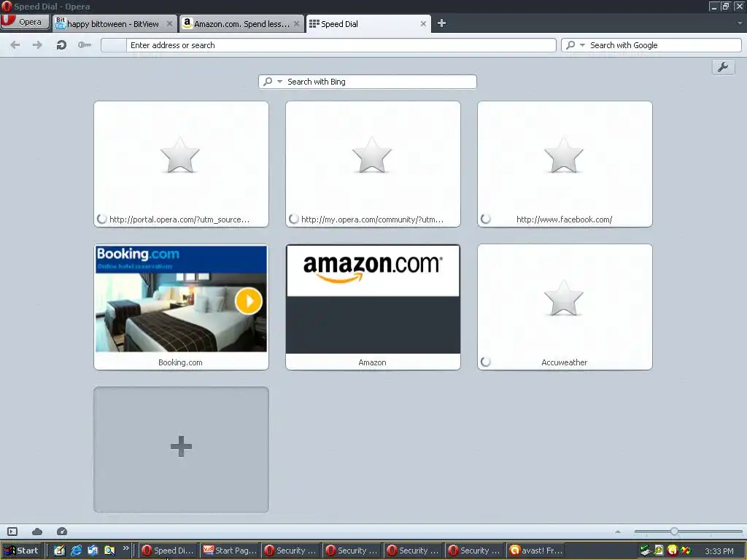Click the fourth quick launch search icon

pos(109,551)
